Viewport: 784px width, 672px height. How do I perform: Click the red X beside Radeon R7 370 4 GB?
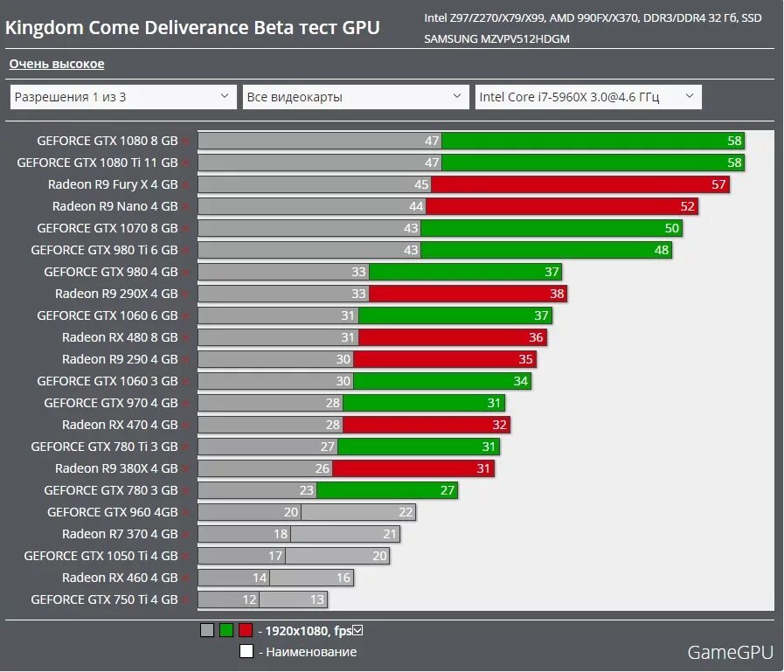(x=186, y=535)
